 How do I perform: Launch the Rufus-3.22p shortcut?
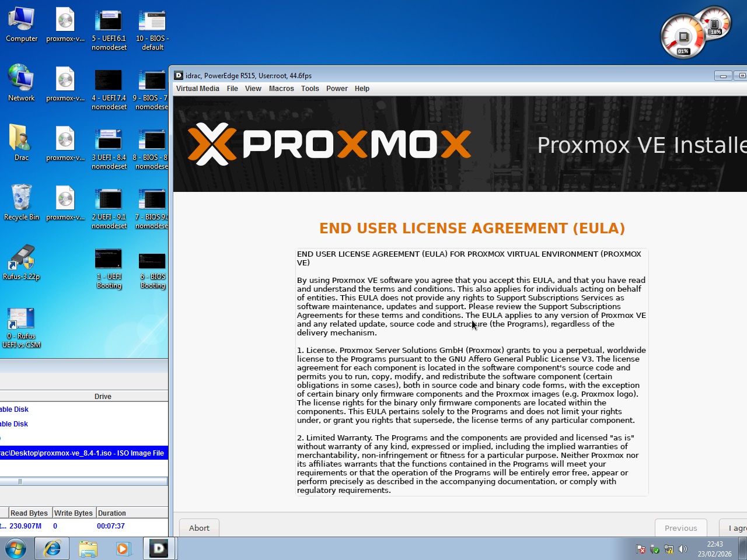(22, 262)
